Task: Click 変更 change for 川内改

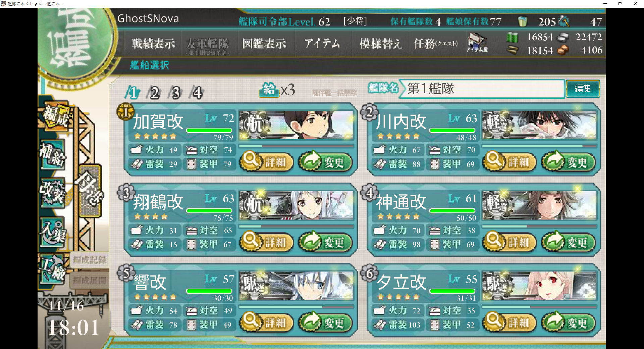Action: tap(568, 162)
